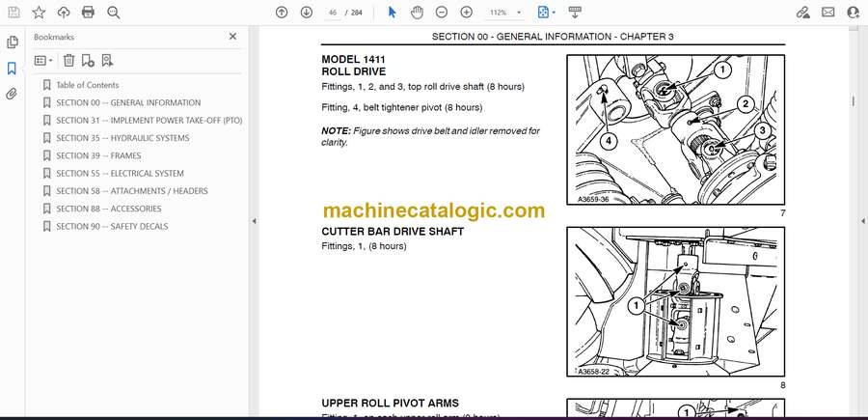Viewport: 868px width, 420px height.
Task: Open the read mode keyboard icon
Action: (x=575, y=13)
